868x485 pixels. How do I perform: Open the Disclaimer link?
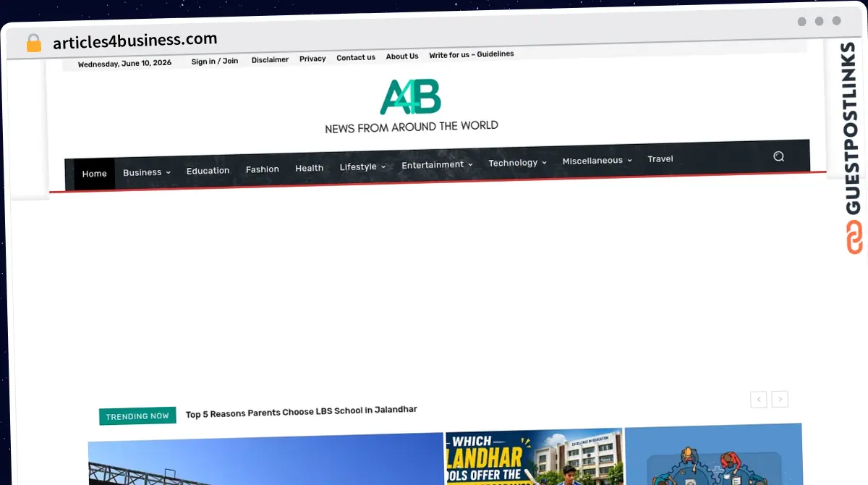click(270, 60)
